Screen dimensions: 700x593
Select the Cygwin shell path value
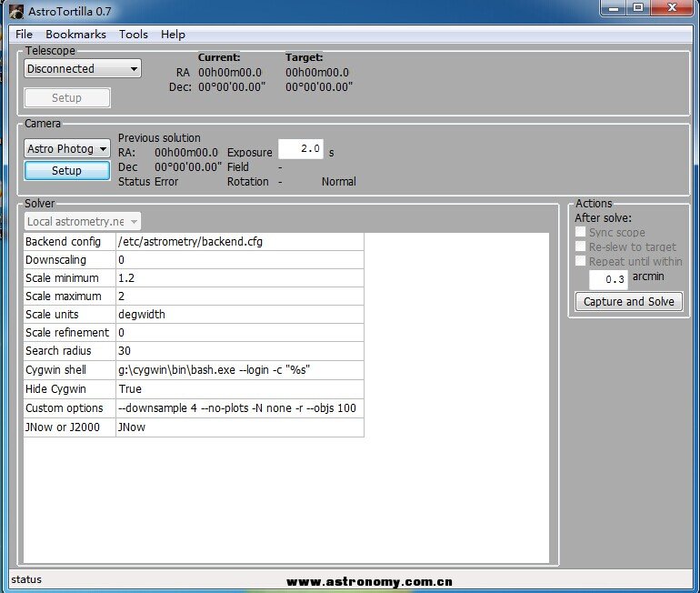coord(240,370)
